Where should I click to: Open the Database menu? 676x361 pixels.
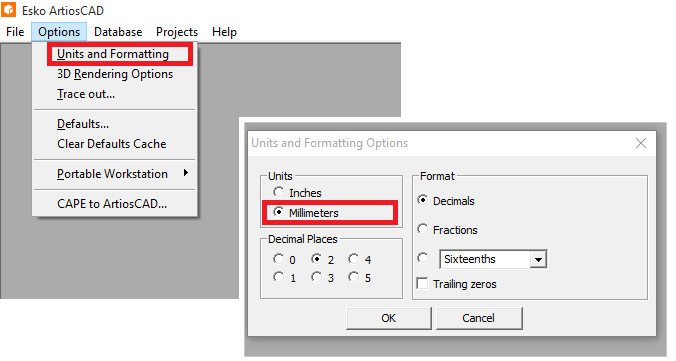pyautogui.click(x=118, y=32)
